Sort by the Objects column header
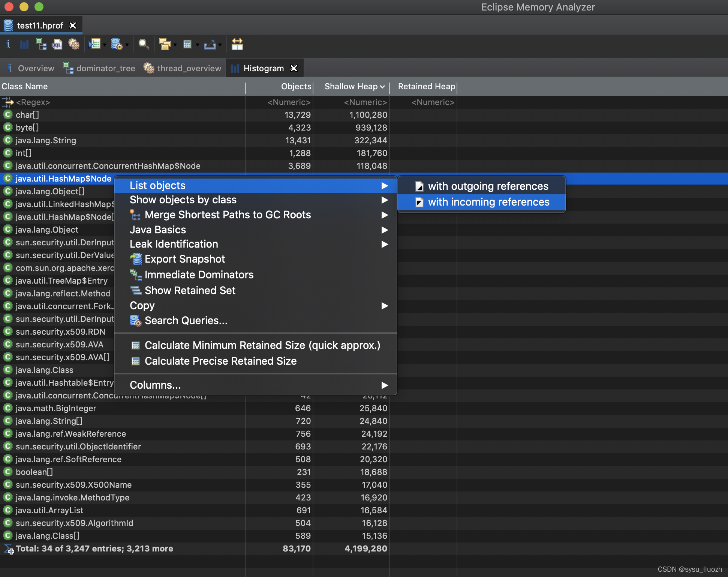Image resolution: width=728 pixels, height=577 pixels. [279, 87]
